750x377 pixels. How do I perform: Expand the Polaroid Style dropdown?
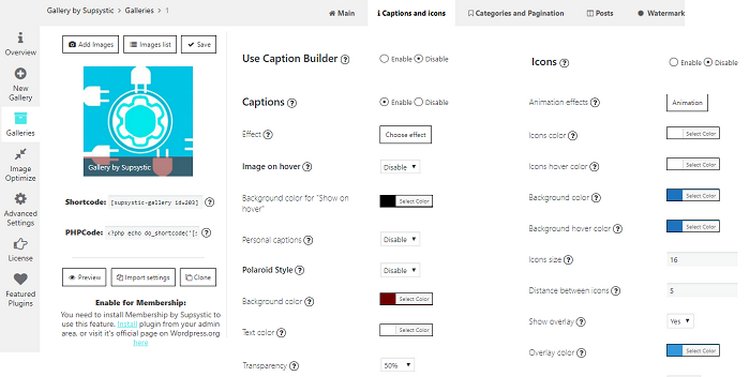click(400, 270)
